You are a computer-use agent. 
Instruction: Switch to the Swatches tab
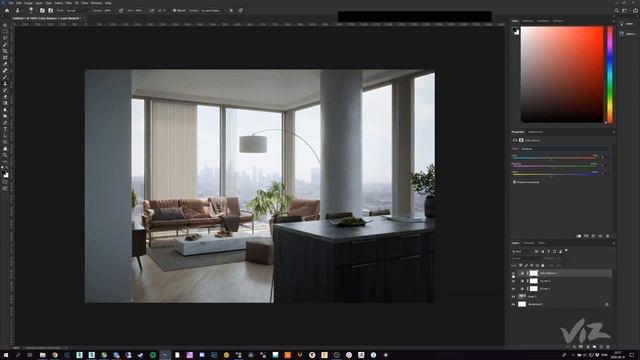click(x=527, y=21)
